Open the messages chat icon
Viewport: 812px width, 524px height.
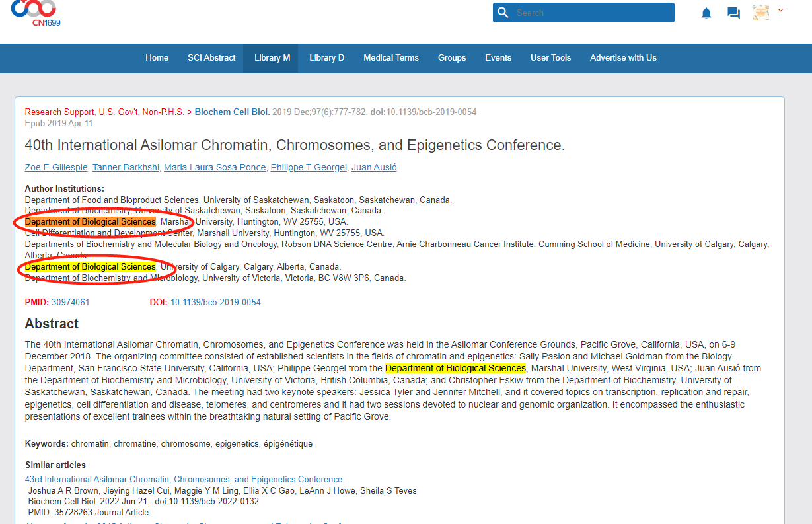(733, 13)
